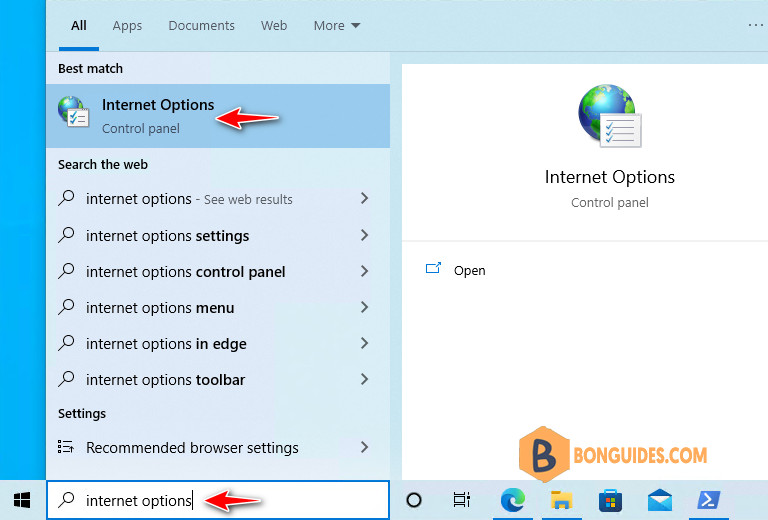Select 'internet options in edge' suggestion
Screen dimensions: 768x520
[x=218, y=343]
